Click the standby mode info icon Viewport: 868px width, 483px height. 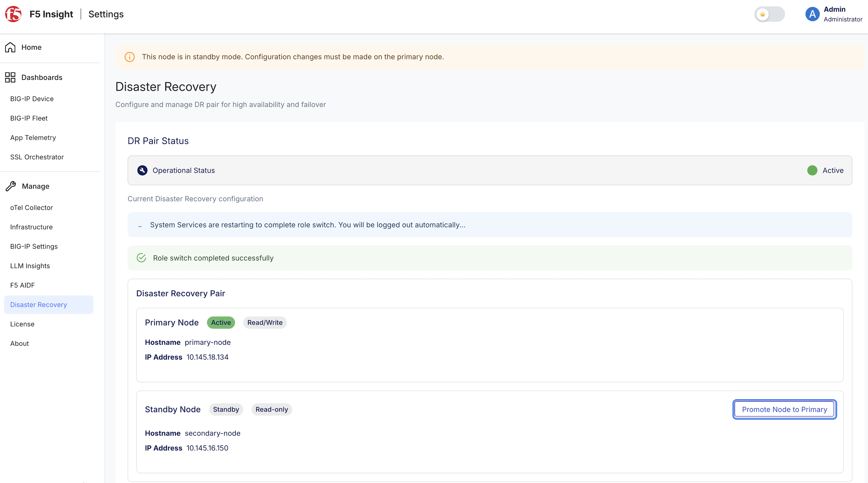coord(130,57)
